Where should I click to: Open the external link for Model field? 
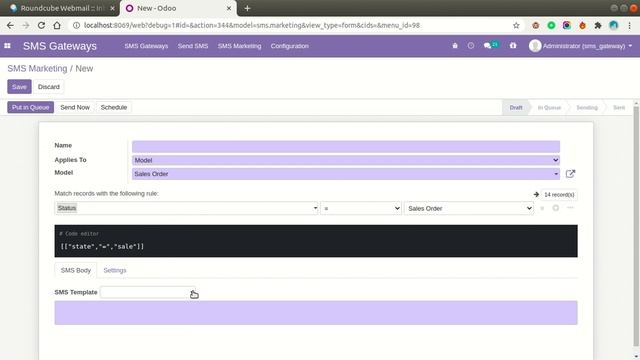(x=570, y=174)
